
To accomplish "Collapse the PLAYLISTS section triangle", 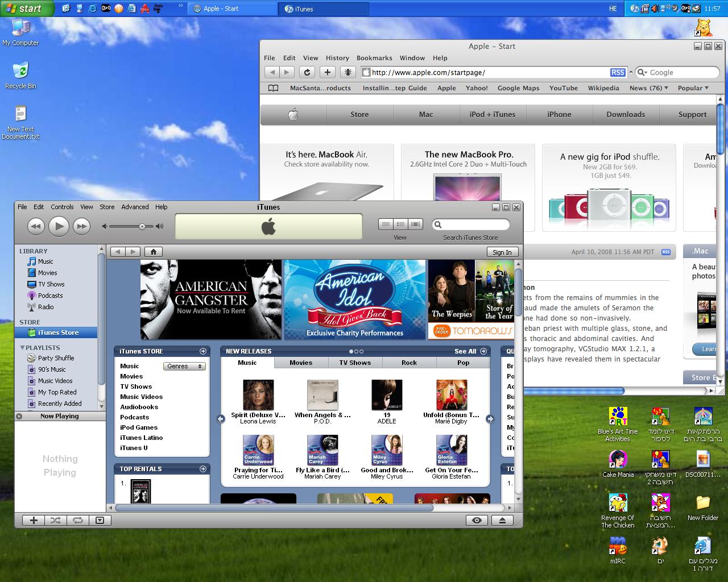I will (22, 347).
